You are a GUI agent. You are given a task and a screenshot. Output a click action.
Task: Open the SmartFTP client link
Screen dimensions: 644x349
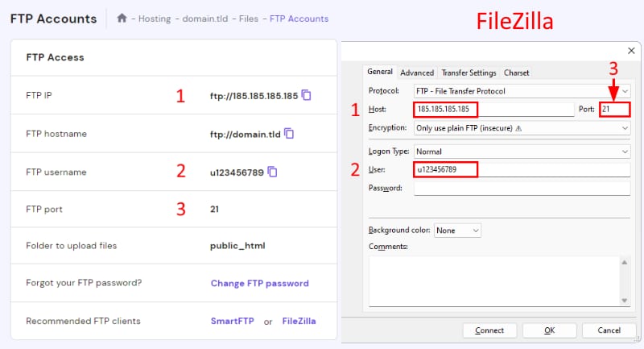tap(232, 321)
